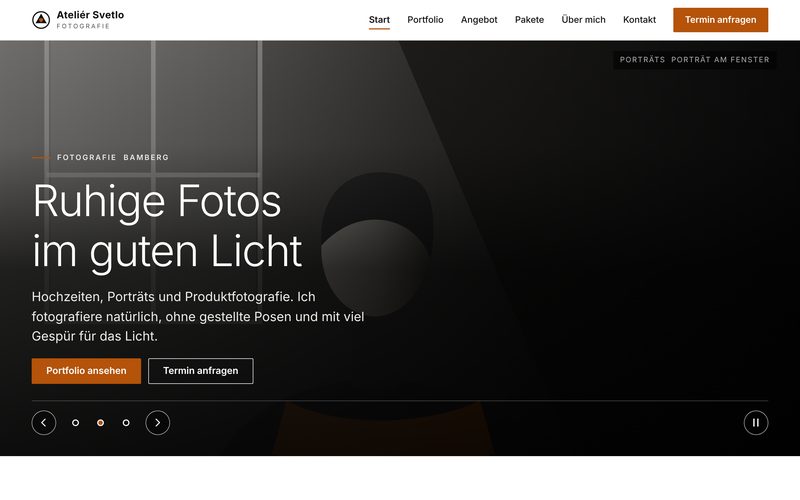
Task: Open the Portfolio nav item
Action: coord(425,20)
